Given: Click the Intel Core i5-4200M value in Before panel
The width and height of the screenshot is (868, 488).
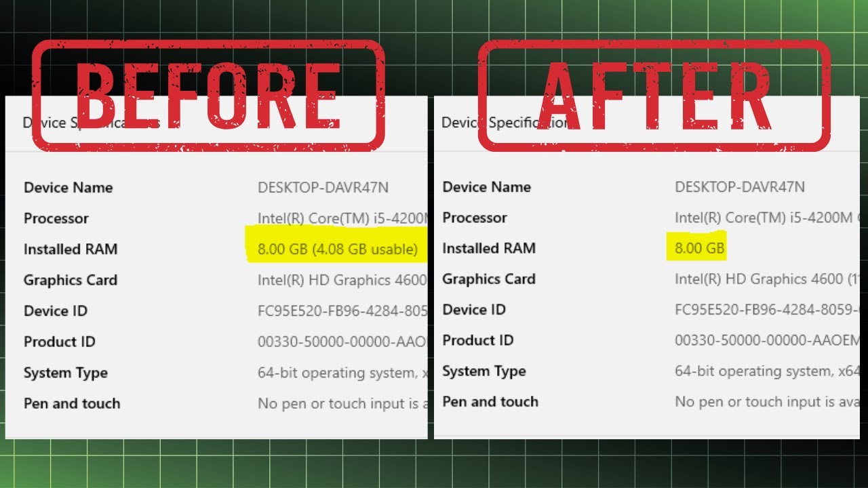Looking at the screenshot, I should click(342, 218).
